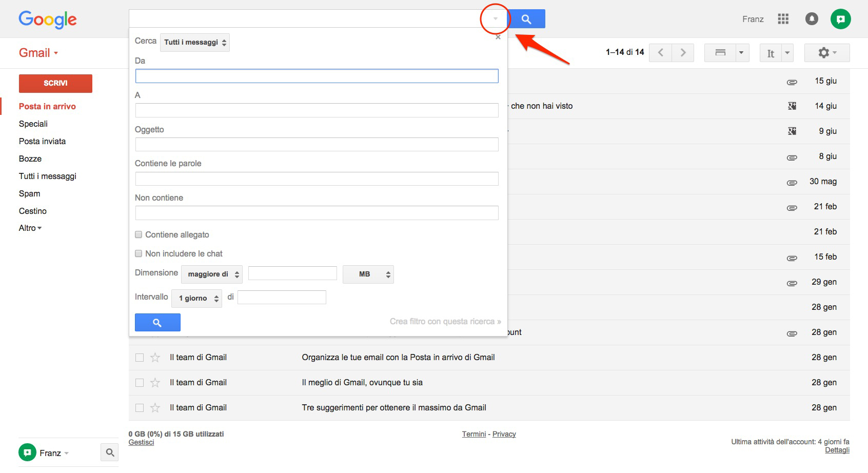Click the icon on the 14 giu message
The height and width of the screenshot is (473, 868).
(x=792, y=106)
